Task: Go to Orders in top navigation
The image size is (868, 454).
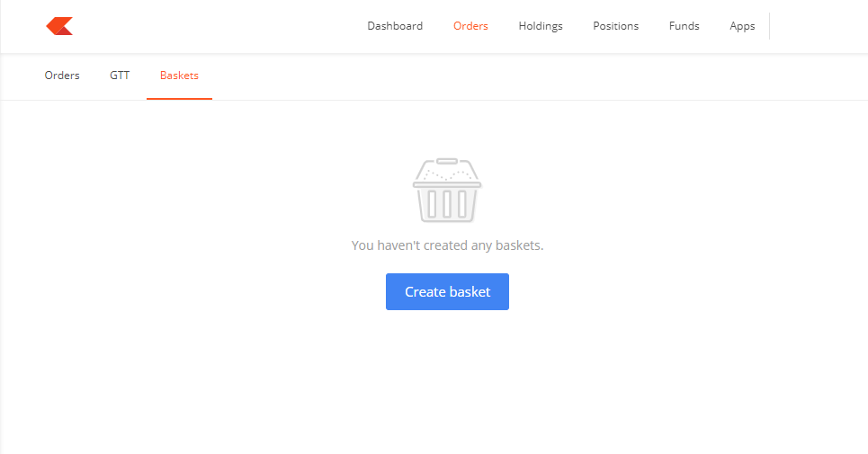Action: coord(470,26)
